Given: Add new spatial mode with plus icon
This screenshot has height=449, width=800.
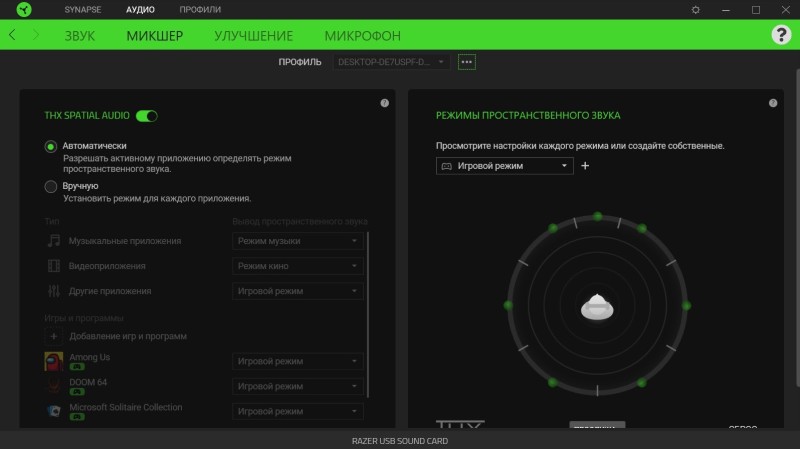Looking at the screenshot, I should (x=585, y=166).
